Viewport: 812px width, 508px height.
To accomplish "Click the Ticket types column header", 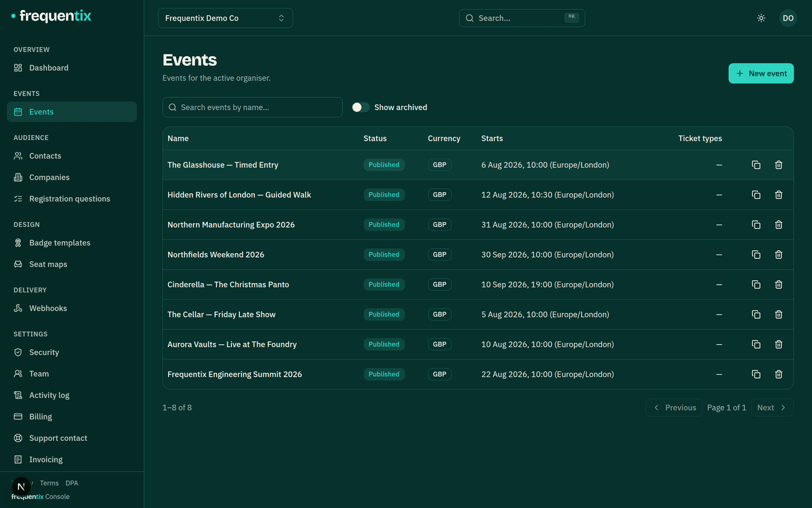I will [x=700, y=139].
